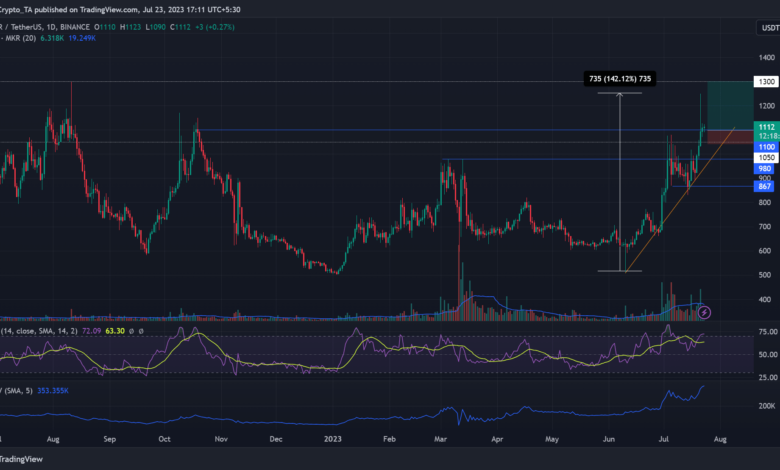Click the blue 867 support level label
Image resolution: width=780 pixels, height=470 pixels.
(765, 187)
